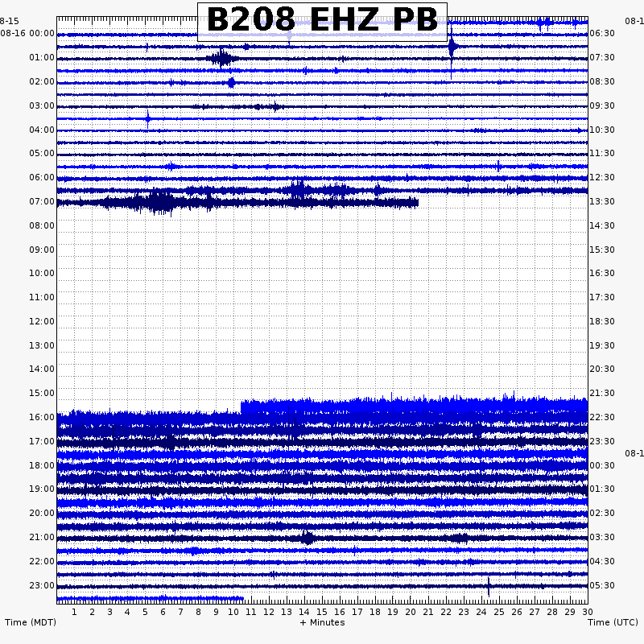Viewport: 644px width, 644px height.
Task: Click the '08:30' UTC time label
Action: (x=602, y=82)
